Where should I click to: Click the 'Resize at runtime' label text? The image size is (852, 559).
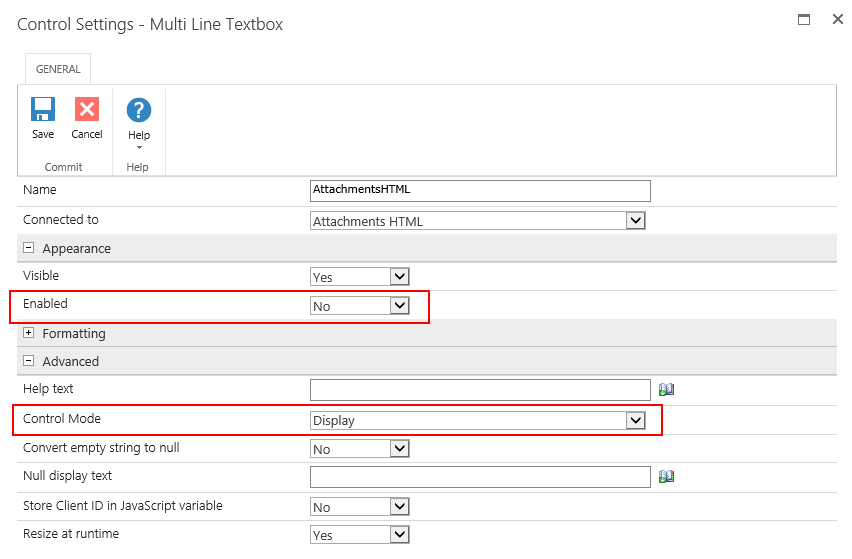[71, 533]
